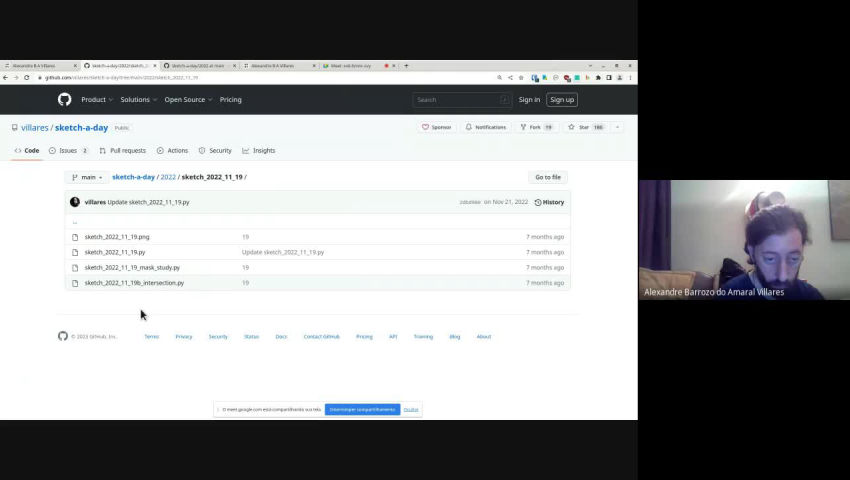Close the sketch-a-day/2022 at main tab
Image resolution: width=850 pixels, height=480 pixels.
(x=234, y=66)
